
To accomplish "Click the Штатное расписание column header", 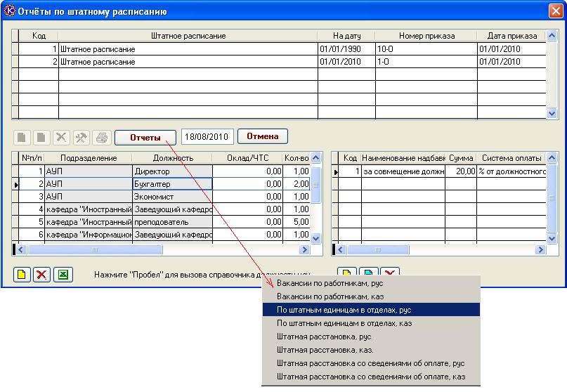I will coord(188,36).
